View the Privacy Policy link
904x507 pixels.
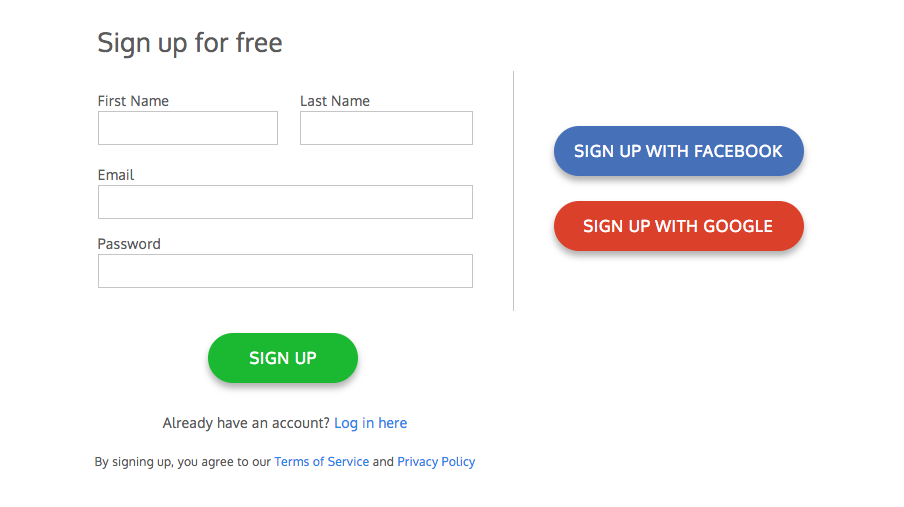coord(436,462)
